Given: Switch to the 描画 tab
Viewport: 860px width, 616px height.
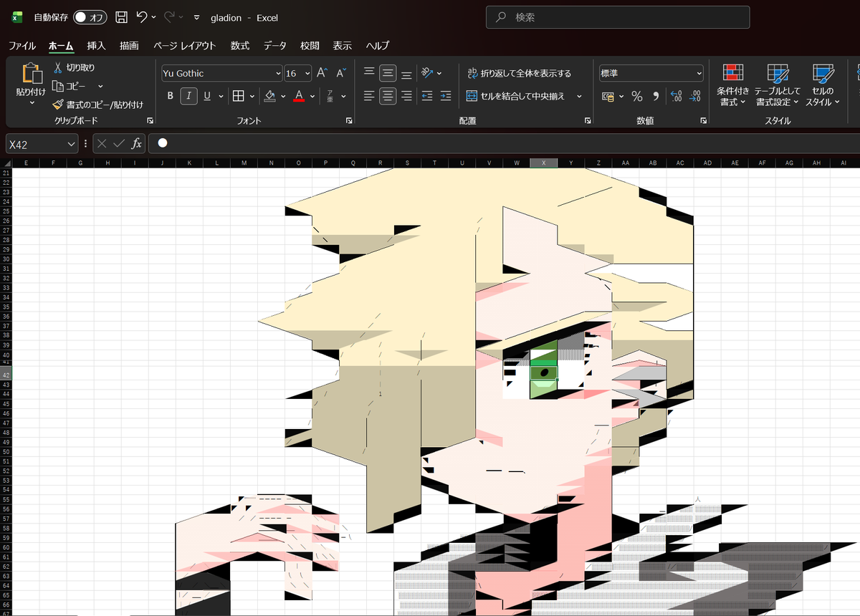Looking at the screenshot, I should click(129, 46).
